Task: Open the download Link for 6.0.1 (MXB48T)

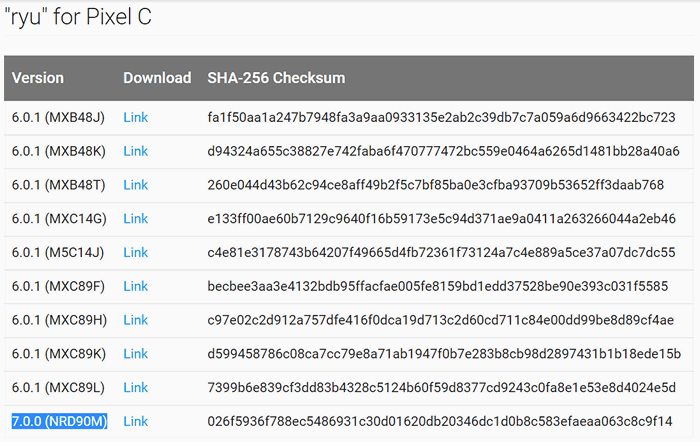Action: (x=135, y=185)
